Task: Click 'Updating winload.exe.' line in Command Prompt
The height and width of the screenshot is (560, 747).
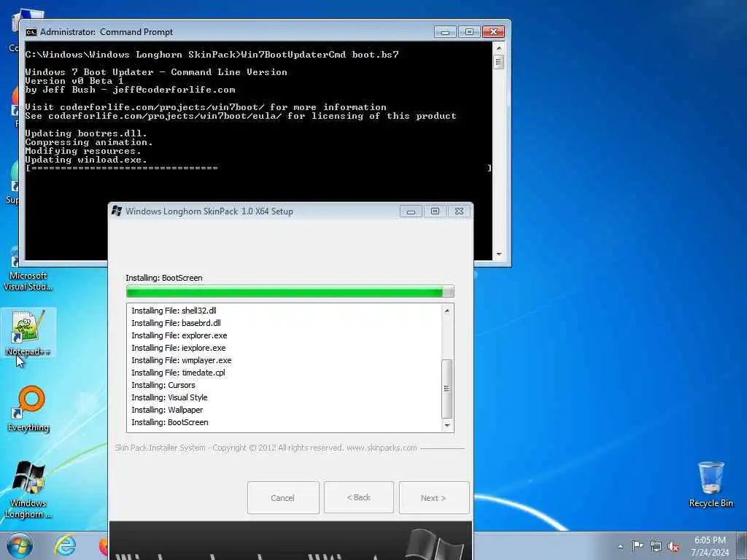Action: coord(86,160)
